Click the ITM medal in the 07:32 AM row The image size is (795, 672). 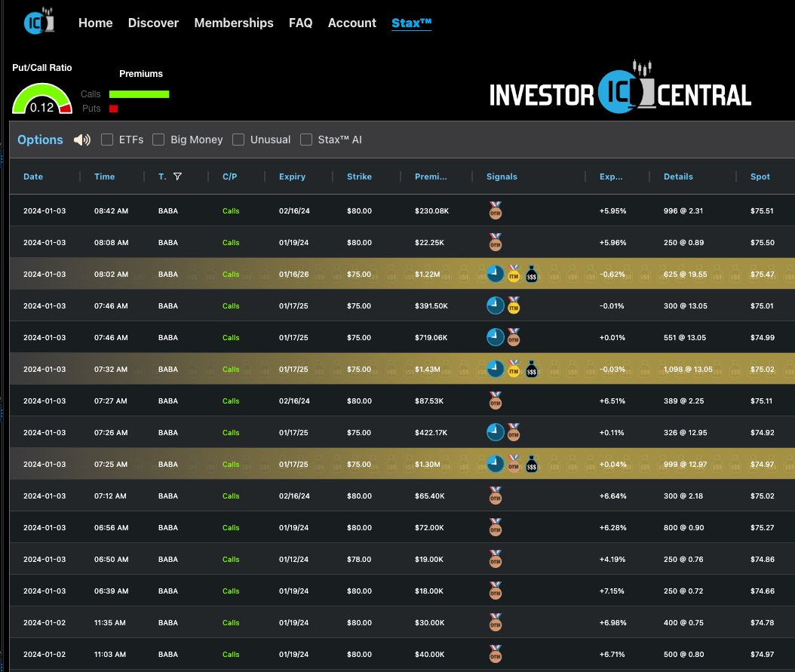(514, 369)
